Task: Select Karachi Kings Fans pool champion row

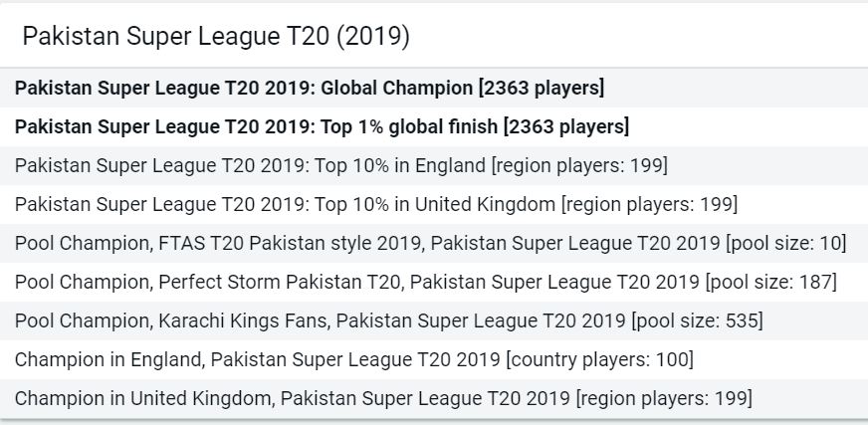Action: coord(434,320)
